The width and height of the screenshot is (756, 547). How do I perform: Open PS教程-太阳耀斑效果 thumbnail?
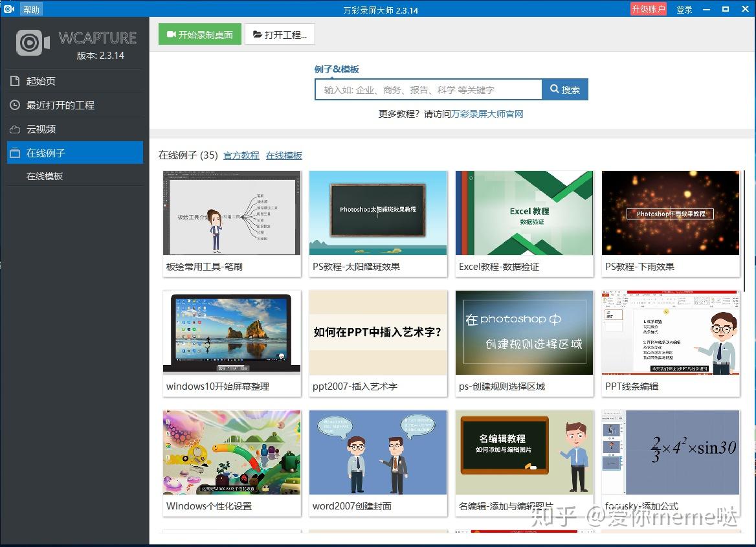pos(378,213)
